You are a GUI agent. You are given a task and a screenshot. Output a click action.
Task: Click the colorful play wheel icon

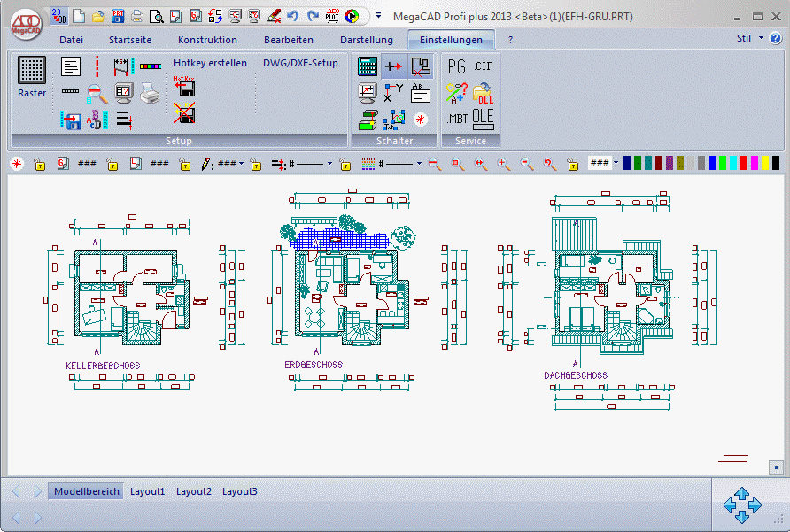point(352,16)
